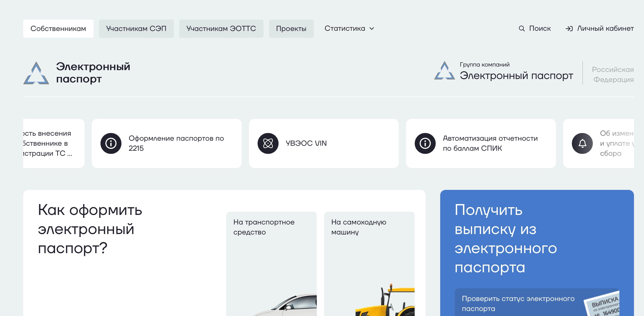Open the Участникам ЭОТТС tab

pyautogui.click(x=221, y=28)
